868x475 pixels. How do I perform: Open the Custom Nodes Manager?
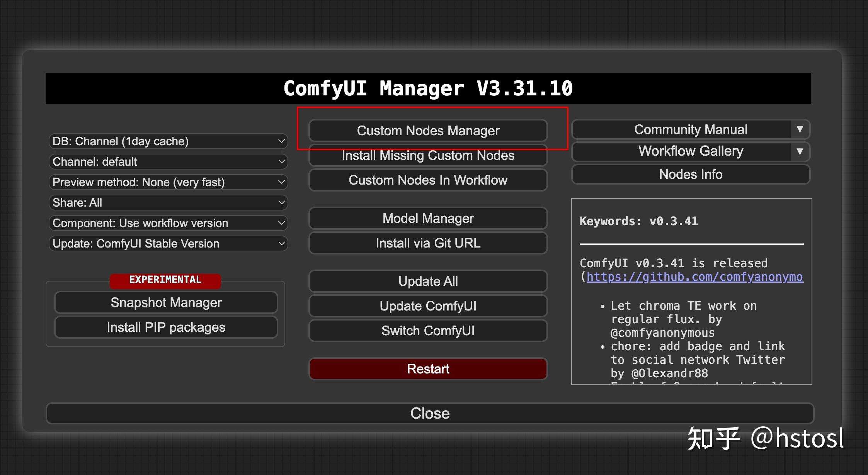pos(428,131)
